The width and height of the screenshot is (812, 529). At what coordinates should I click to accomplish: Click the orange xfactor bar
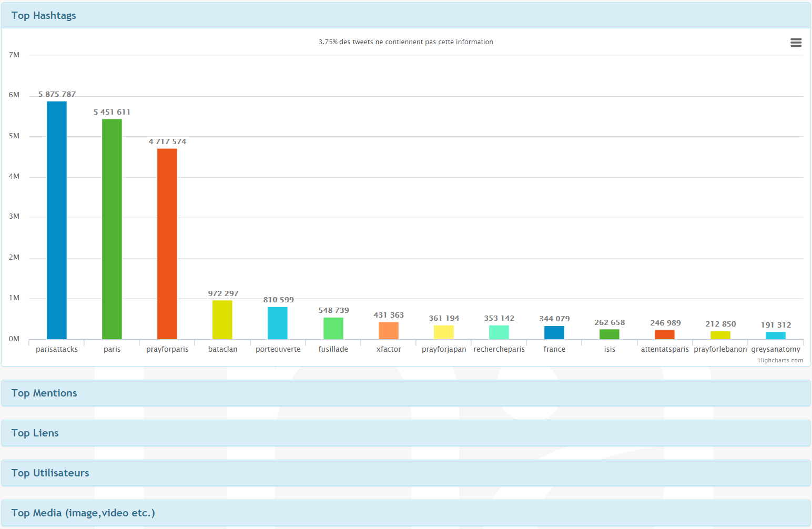389,331
